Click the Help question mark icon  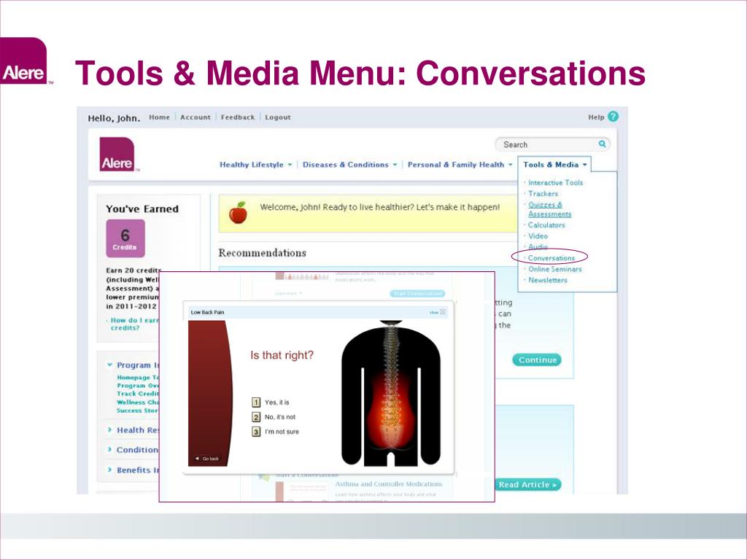(x=613, y=117)
